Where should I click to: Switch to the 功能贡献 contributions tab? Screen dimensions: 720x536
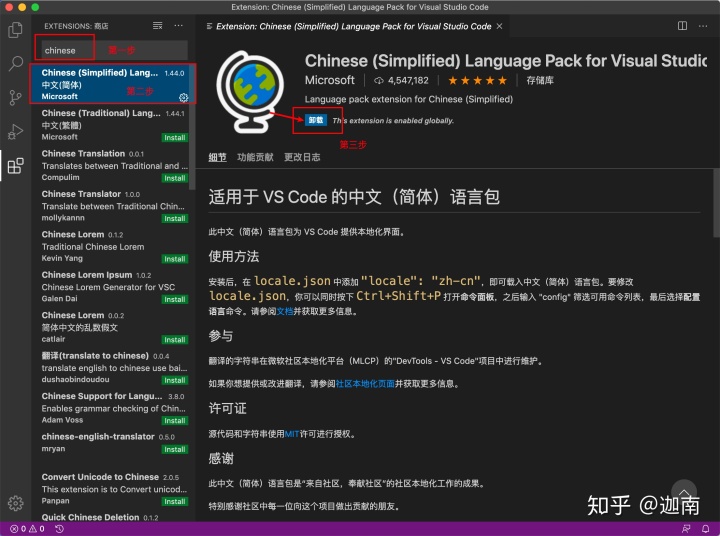(x=255, y=157)
